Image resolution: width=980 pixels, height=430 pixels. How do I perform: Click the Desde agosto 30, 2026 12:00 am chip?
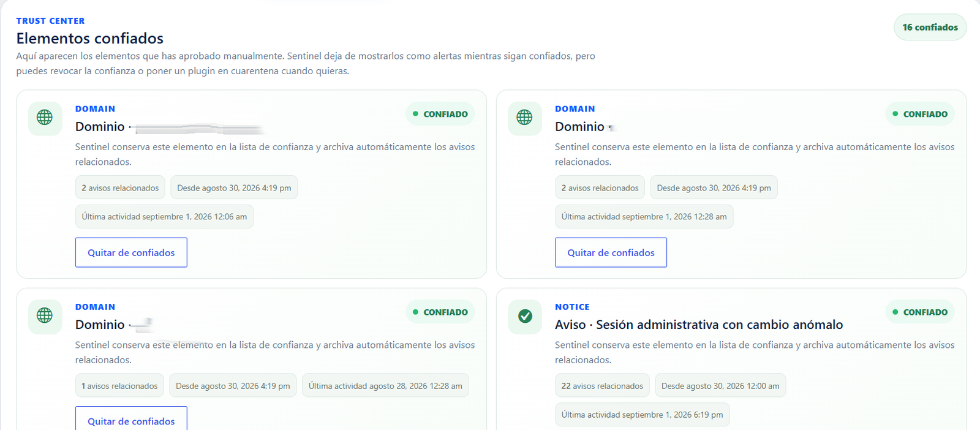click(720, 386)
